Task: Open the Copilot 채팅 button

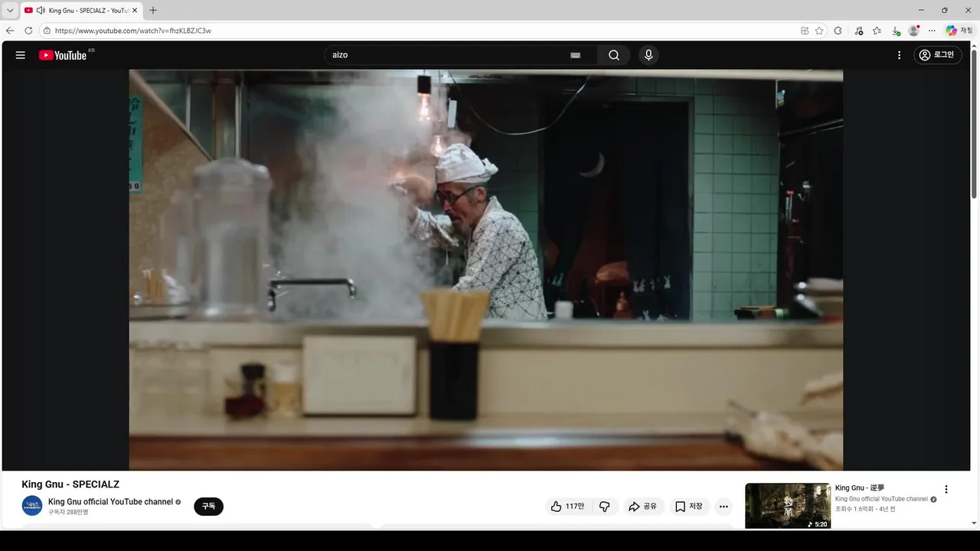Action: (959, 31)
